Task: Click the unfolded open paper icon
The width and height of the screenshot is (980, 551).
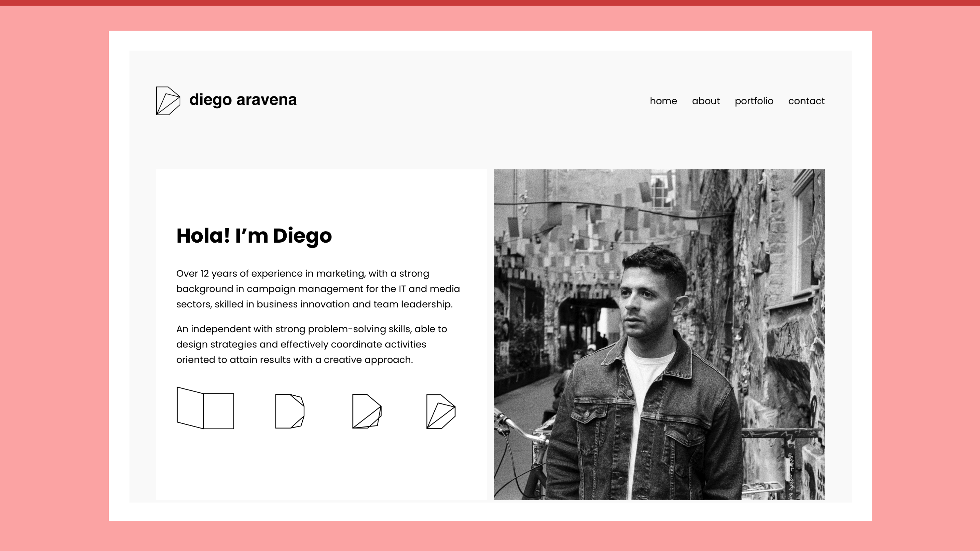Action: tap(205, 408)
